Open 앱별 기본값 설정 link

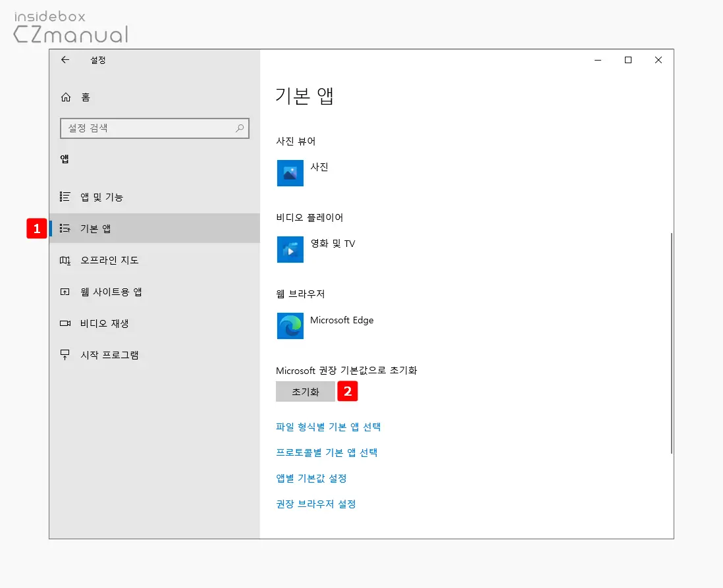point(311,478)
